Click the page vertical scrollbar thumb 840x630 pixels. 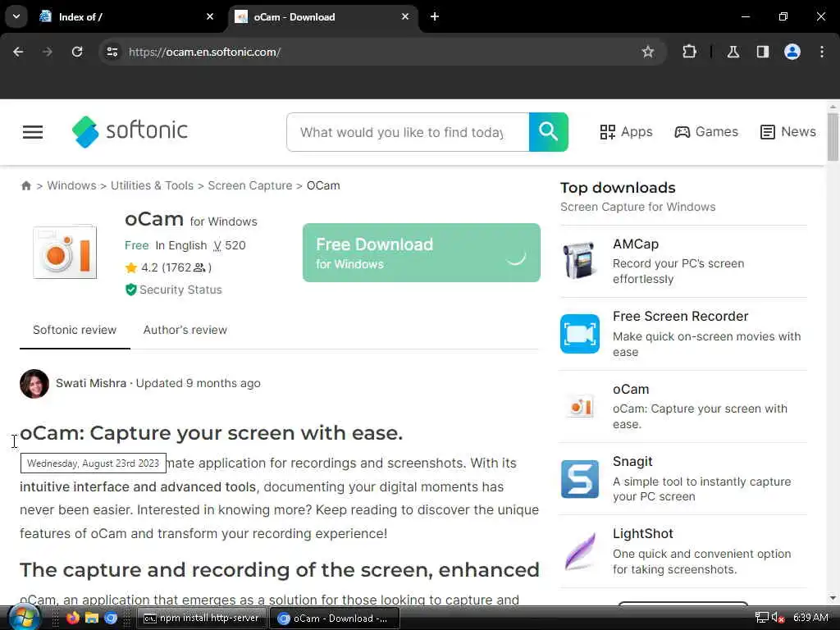pos(833,136)
